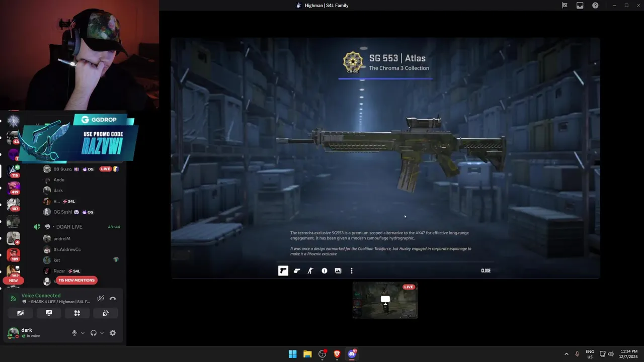Open the clock showing 11:34 PM
The height and width of the screenshot is (362, 644).
(x=629, y=354)
